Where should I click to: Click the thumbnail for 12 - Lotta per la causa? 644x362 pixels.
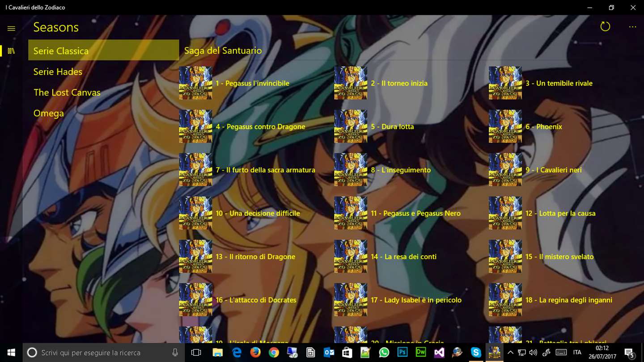(x=505, y=213)
